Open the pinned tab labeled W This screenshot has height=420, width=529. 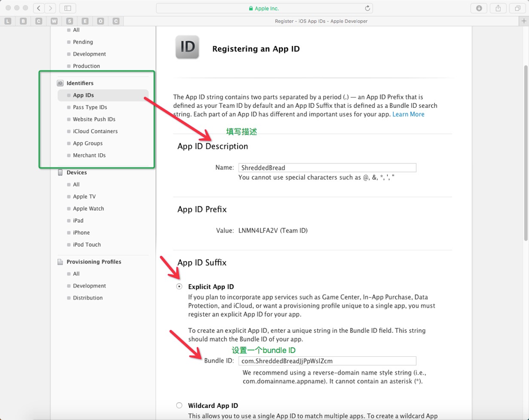[54, 21]
